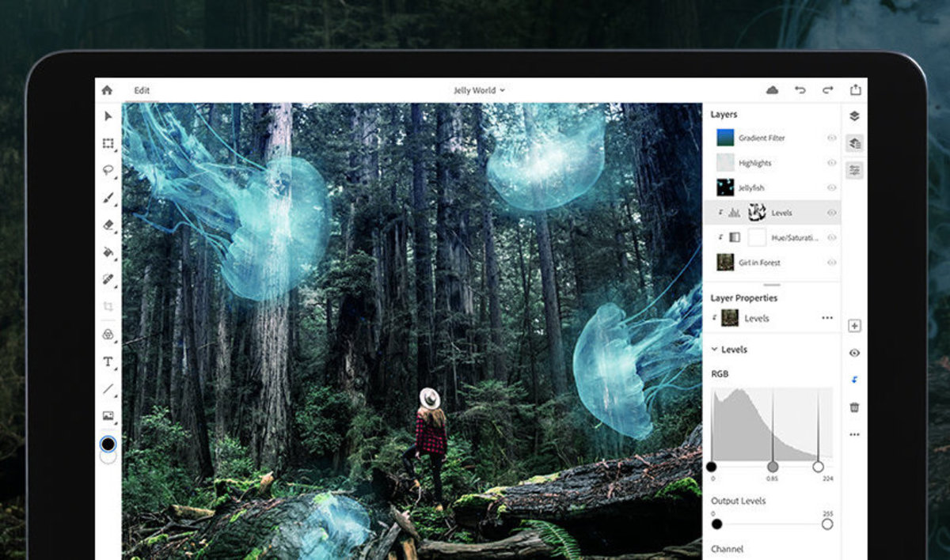
Task: Select the Paint Bucket fill tool
Action: pos(108,252)
